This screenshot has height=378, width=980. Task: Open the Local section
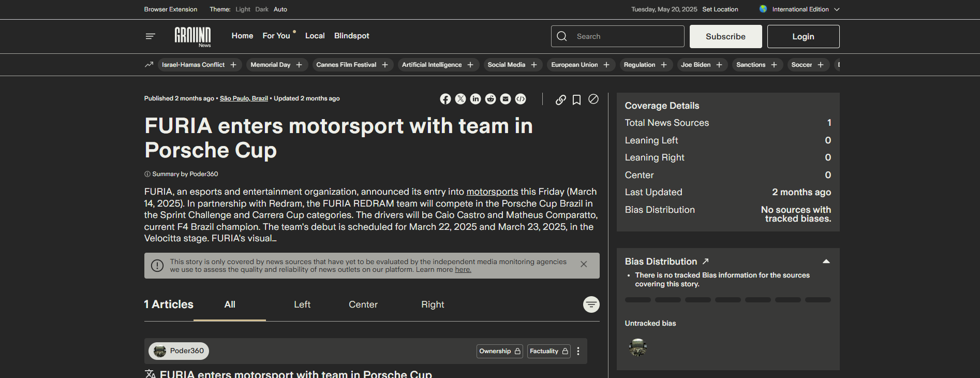coord(315,36)
